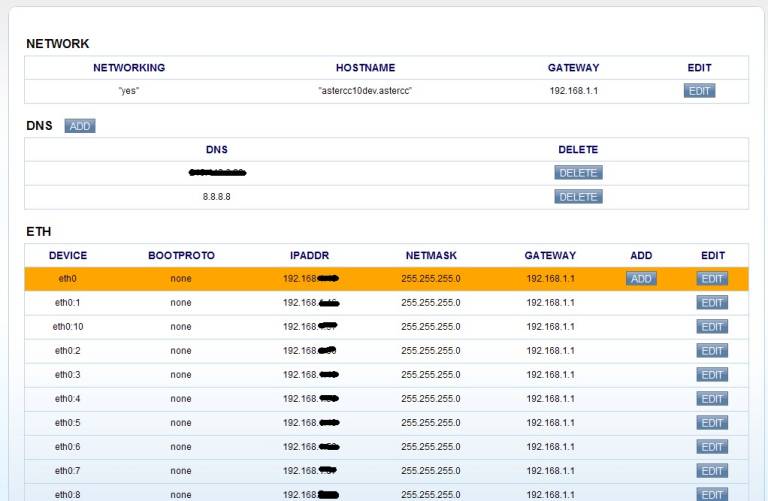Screen dimensions: 768x501
Task: Click the hostname value astercc10dev.astercc
Action: coord(365,91)
